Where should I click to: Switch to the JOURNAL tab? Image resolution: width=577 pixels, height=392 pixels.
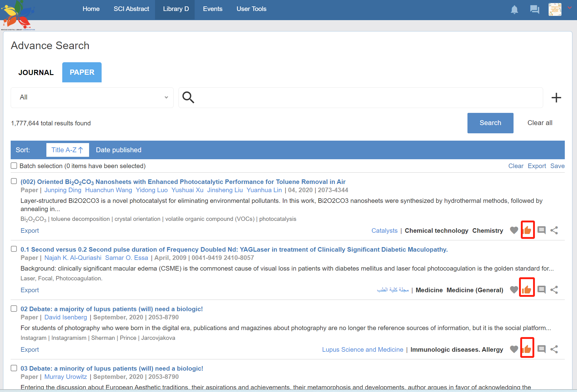click(x=36, y=73)
